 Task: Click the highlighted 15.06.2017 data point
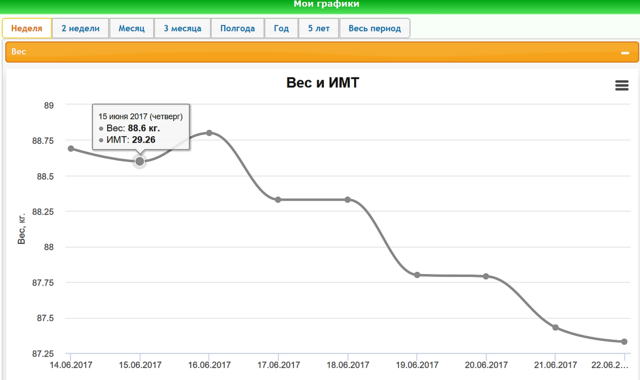coord(140,162)
